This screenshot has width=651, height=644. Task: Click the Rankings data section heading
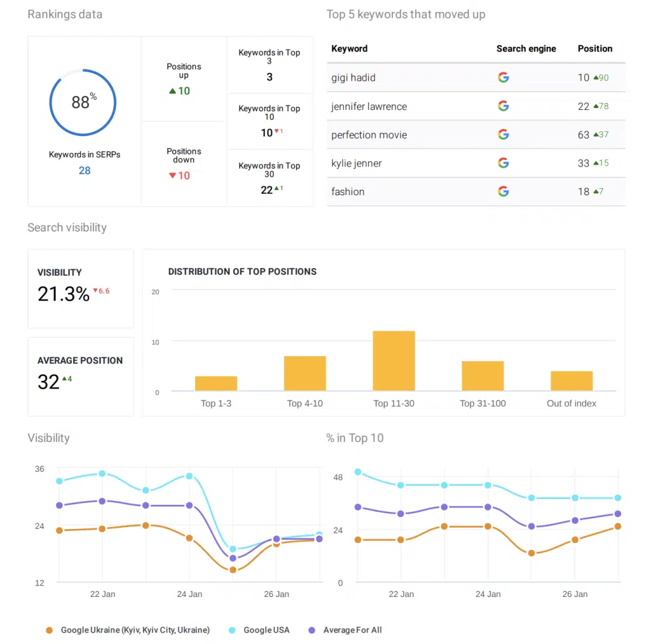pos(65,15)
